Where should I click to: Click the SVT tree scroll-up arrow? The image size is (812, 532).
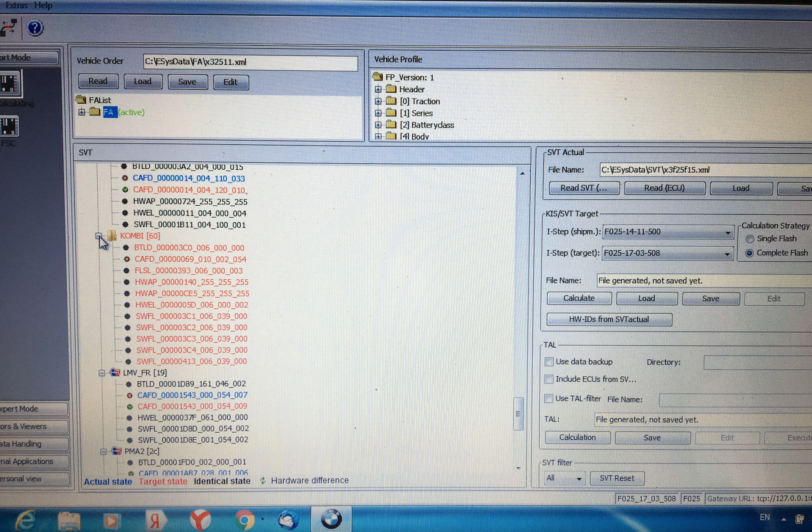522,174
